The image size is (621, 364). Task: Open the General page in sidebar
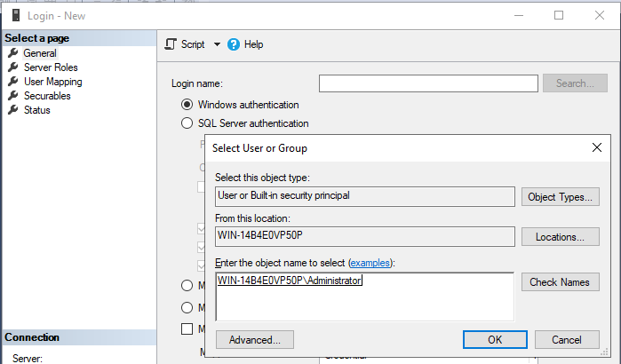pos(40,53)
